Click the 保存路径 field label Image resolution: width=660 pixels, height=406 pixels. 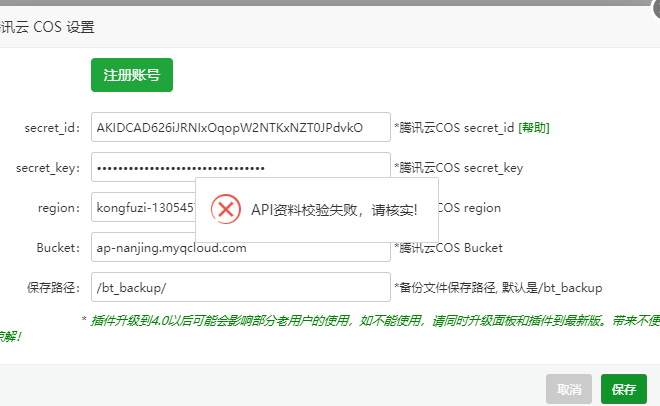point(53,288)
